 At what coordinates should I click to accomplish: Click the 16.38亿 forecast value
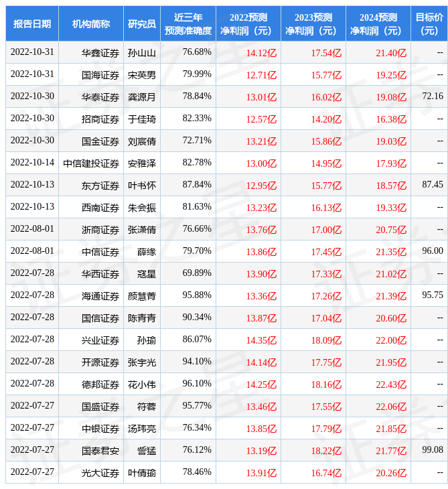[x=391, y=119]
